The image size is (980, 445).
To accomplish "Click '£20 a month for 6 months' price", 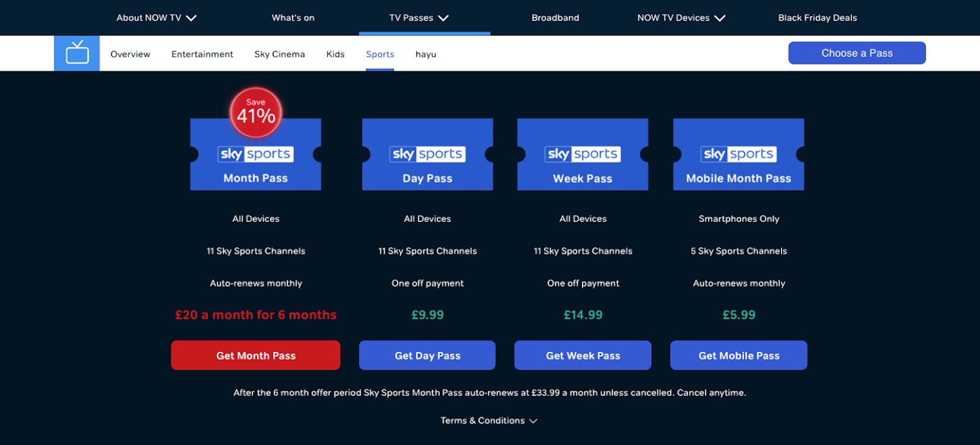I will (x=256, y=315).
